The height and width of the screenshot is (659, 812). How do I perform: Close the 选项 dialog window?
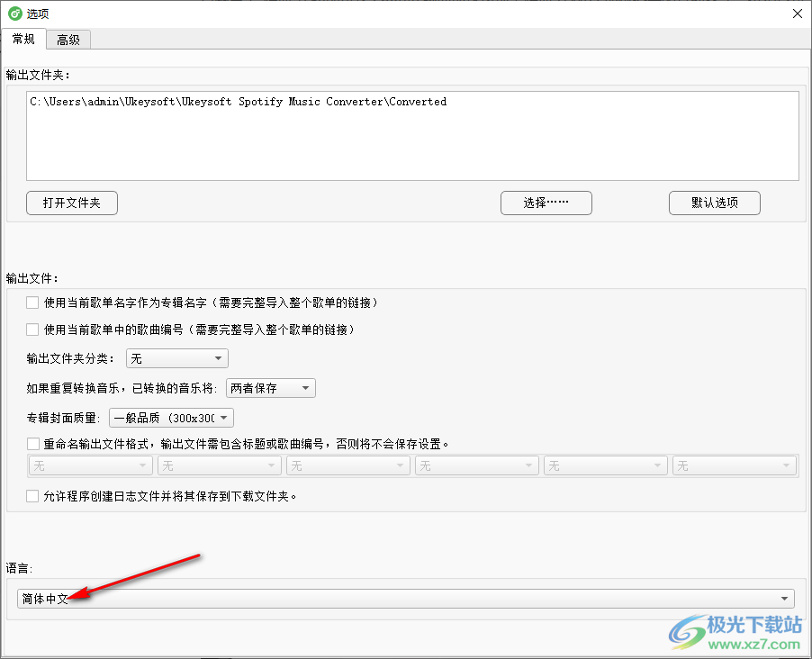798,14
